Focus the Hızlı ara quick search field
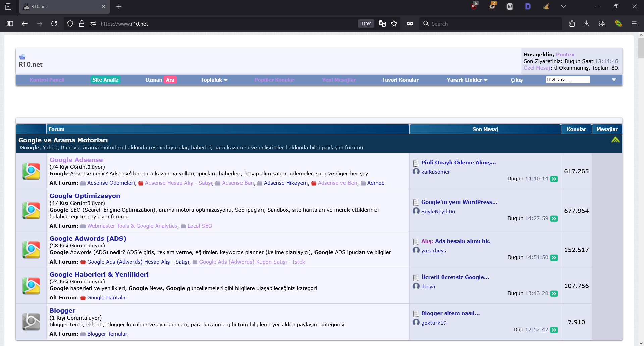 [x=568, y=80]
